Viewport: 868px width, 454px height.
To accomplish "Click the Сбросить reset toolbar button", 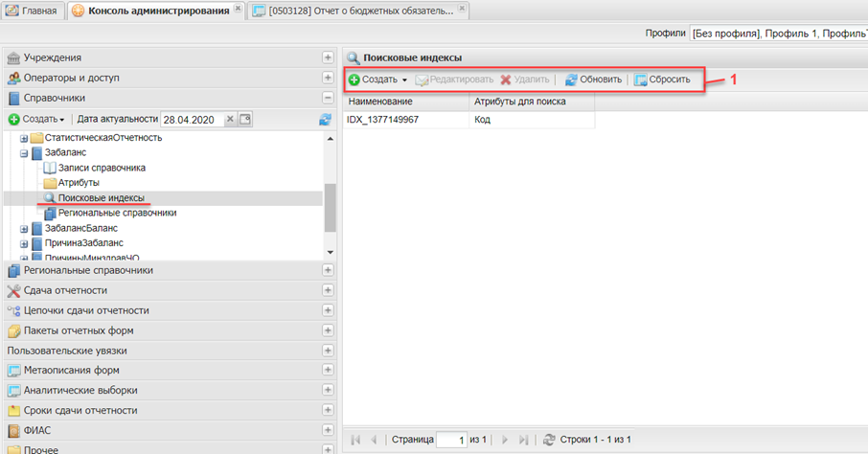I will [661, 79].
